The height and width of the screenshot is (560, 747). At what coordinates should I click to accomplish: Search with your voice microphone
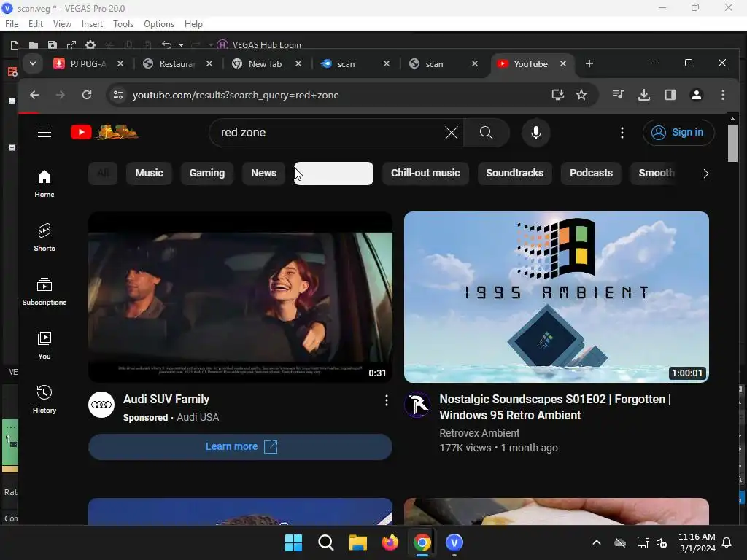click(536, 133)
